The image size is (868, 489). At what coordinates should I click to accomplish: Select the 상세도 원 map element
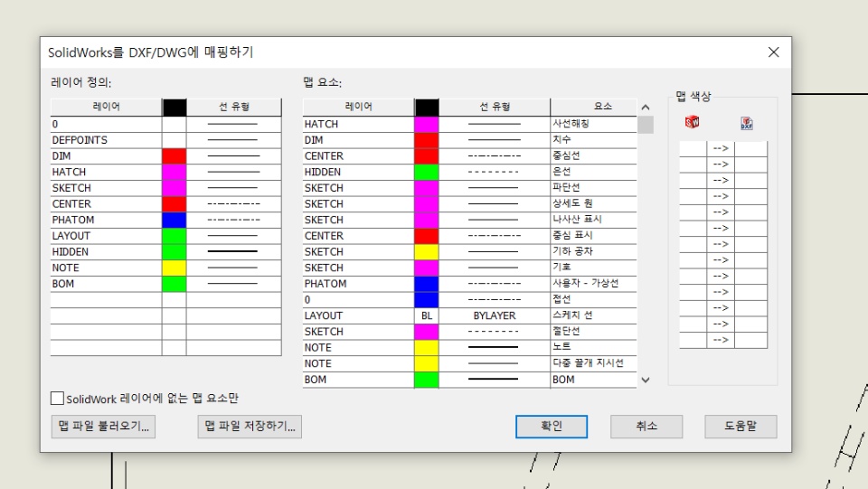(x=593, y=203)
